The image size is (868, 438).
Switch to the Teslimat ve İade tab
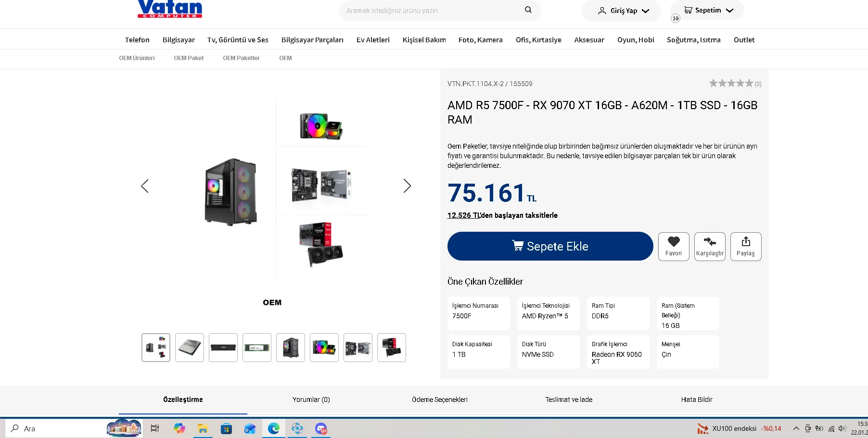[569, 400]
